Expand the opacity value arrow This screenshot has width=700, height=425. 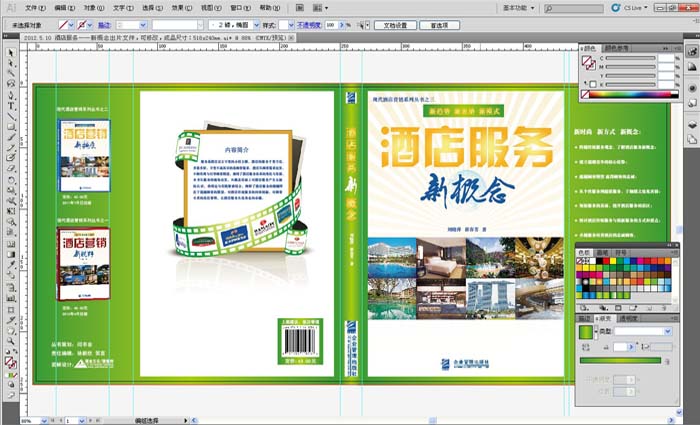[342, 25]
